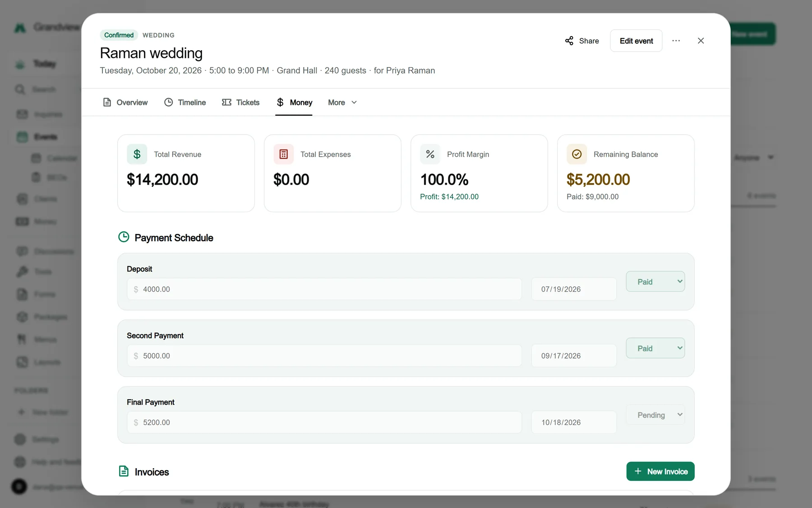Create a New Invoice
Viewport: 812px width, 508px height.
pos(660,471)
